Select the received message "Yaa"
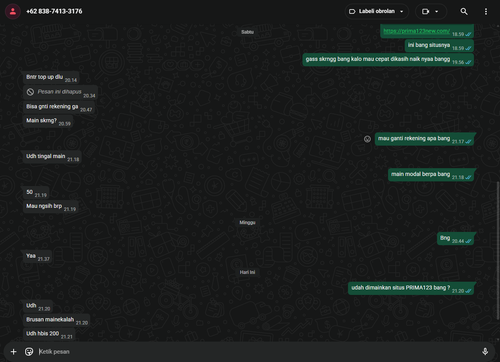This screenshot has height=362, width=500. click(x=37, y=256)
